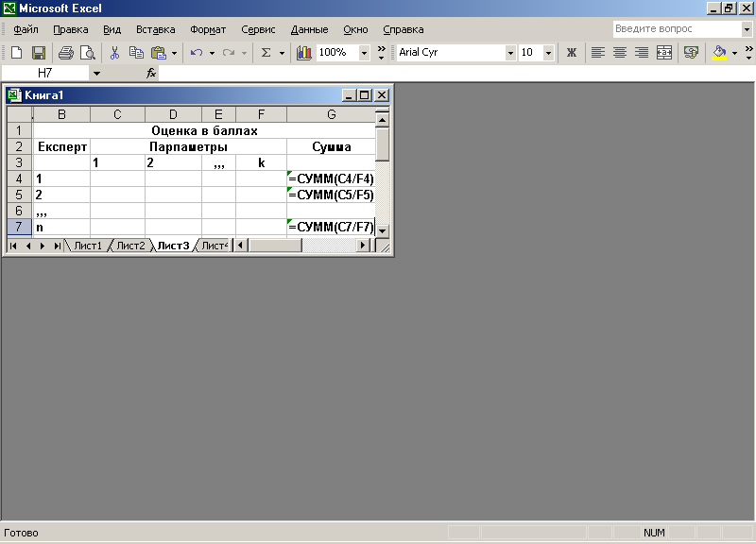This screenshot has width=756, height=544.
Task: Open the Формат menu
Action: (x=208, y=29)
